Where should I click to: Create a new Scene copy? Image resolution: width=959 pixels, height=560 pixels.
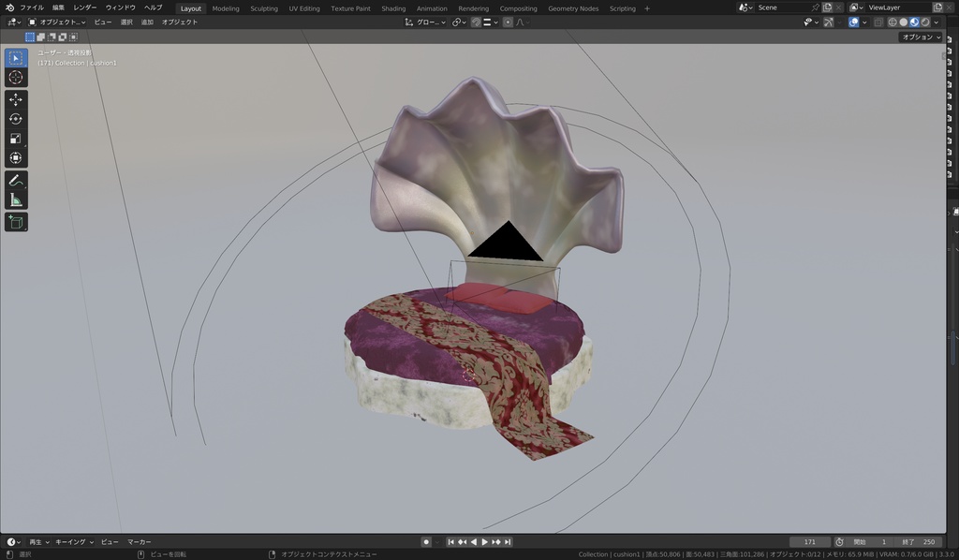click(828, 7)
